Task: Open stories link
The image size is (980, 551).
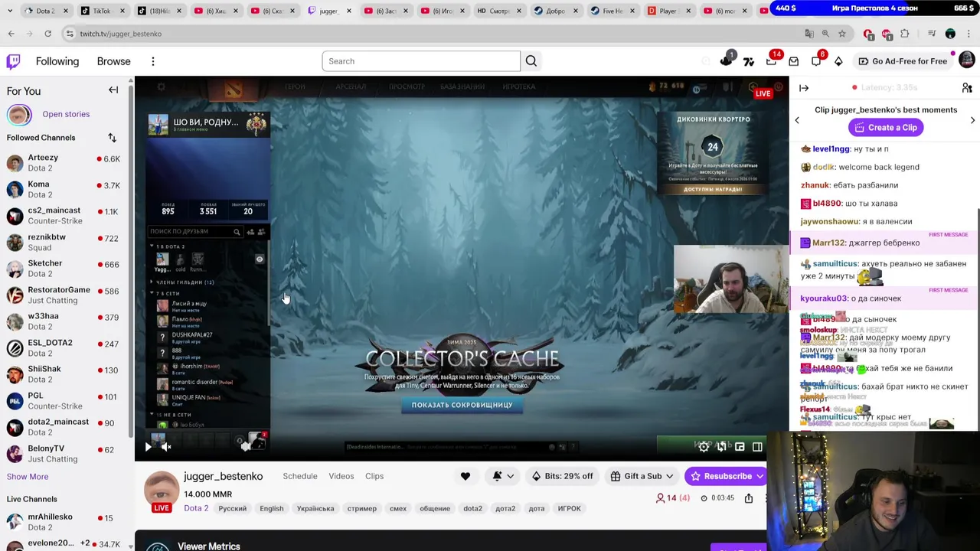Action: pos(66,114)
